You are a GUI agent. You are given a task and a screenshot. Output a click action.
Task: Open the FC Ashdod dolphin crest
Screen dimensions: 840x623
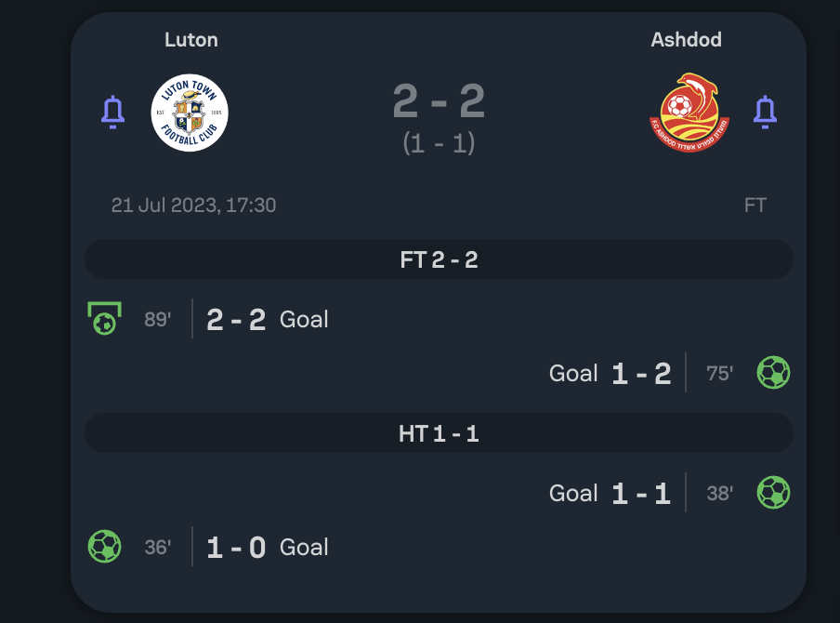[689, 113]
